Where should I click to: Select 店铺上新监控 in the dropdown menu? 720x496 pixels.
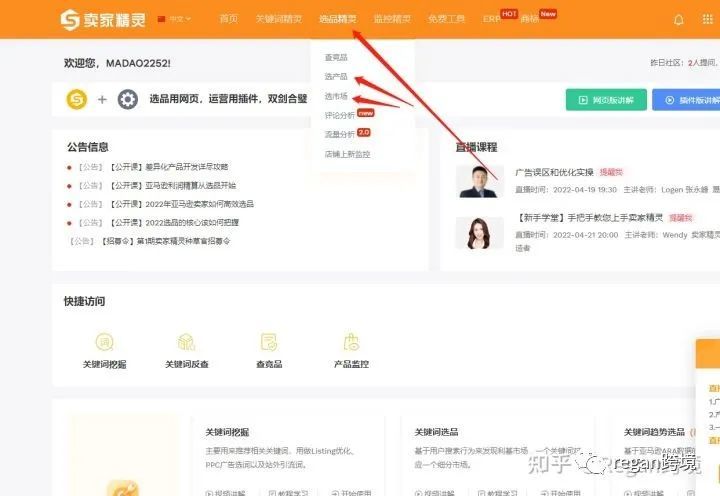(348, 154)
